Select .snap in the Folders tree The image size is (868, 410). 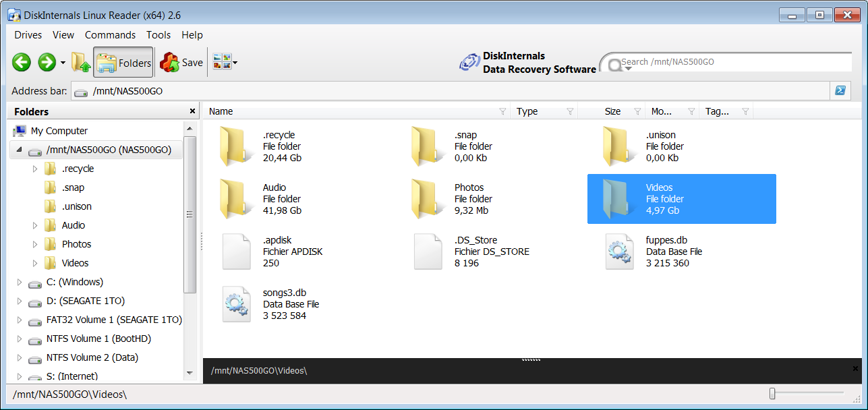coord(73,187)
